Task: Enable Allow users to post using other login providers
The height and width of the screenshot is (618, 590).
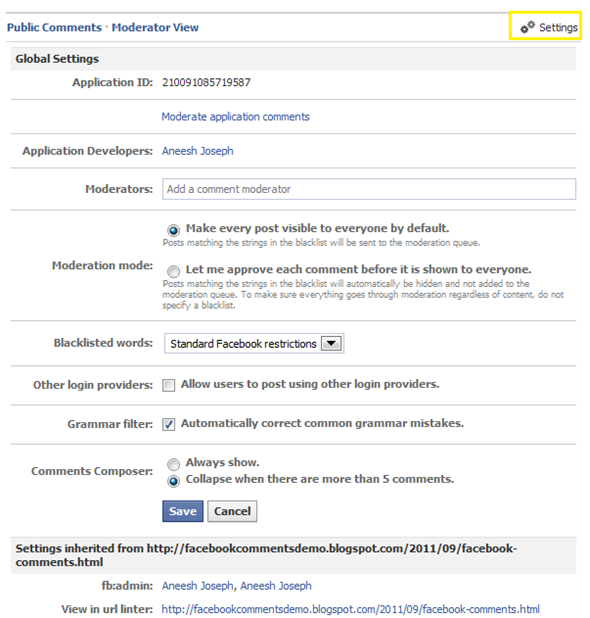Action: pyautogui.click(x=169, y=385)
